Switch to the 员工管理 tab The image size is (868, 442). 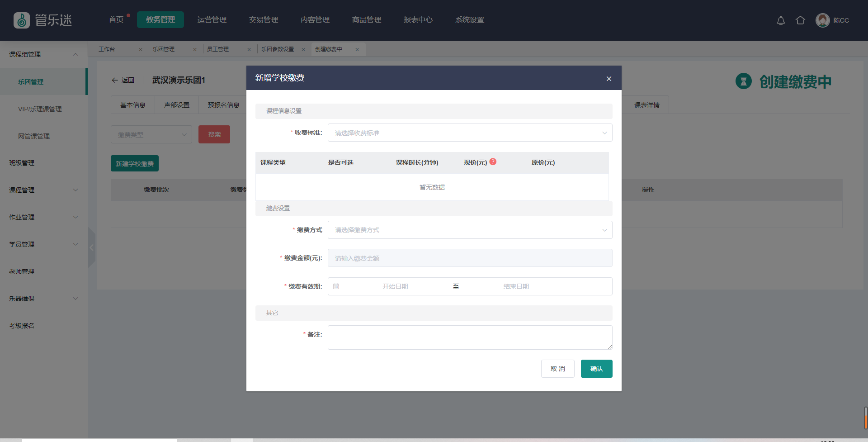click(218, 49)
